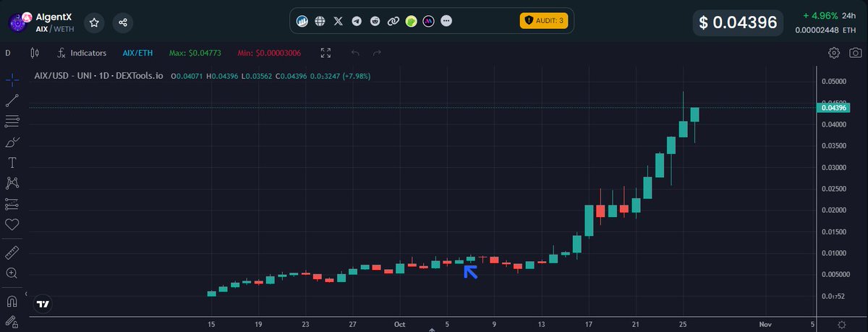Select the brush drawing tool
The height and width of the screenshot is (332, 868).
coord(12,142)
